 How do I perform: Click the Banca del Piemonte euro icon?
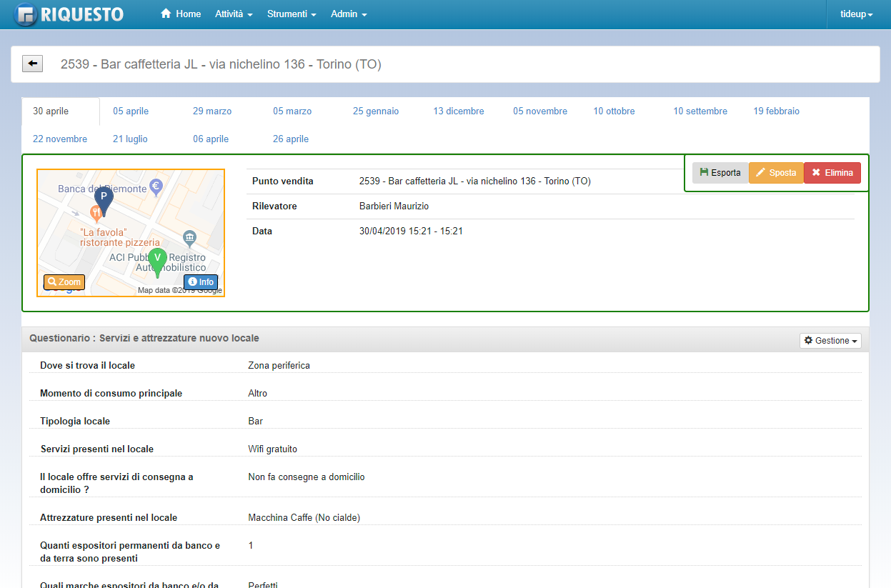(x=156, y=188)
